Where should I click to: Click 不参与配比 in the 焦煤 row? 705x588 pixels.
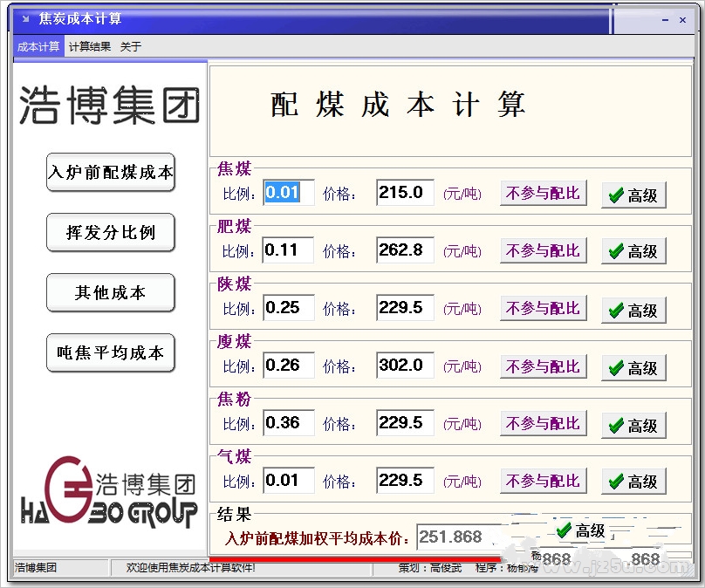pyautogui.click(x=543, y=194)
